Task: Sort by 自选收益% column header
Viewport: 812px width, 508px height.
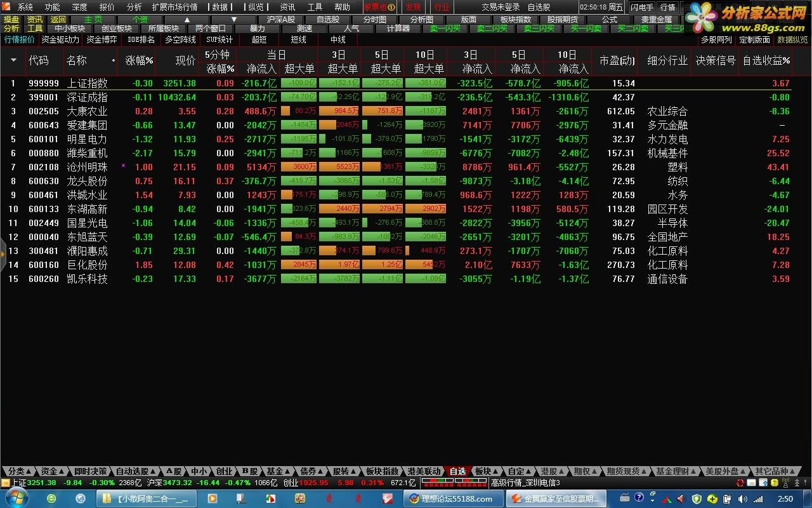Action: 766,61
